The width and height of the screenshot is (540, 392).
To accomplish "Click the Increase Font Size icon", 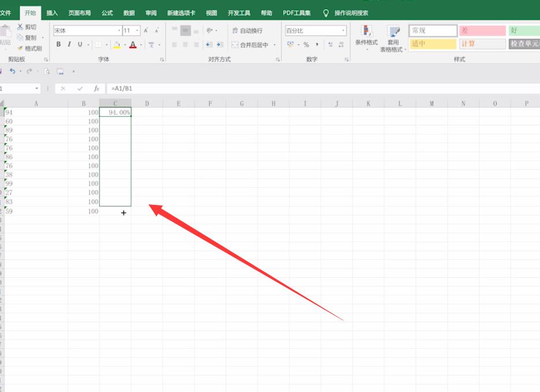I will (x=146, y=31).
